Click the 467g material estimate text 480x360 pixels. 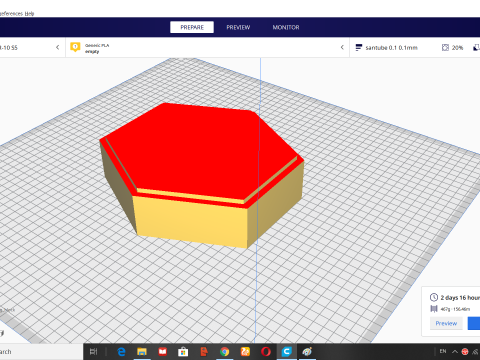pos(455,309)
